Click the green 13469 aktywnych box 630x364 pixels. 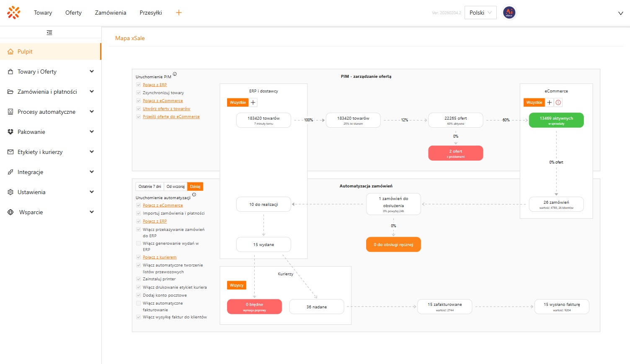point(556,120)
